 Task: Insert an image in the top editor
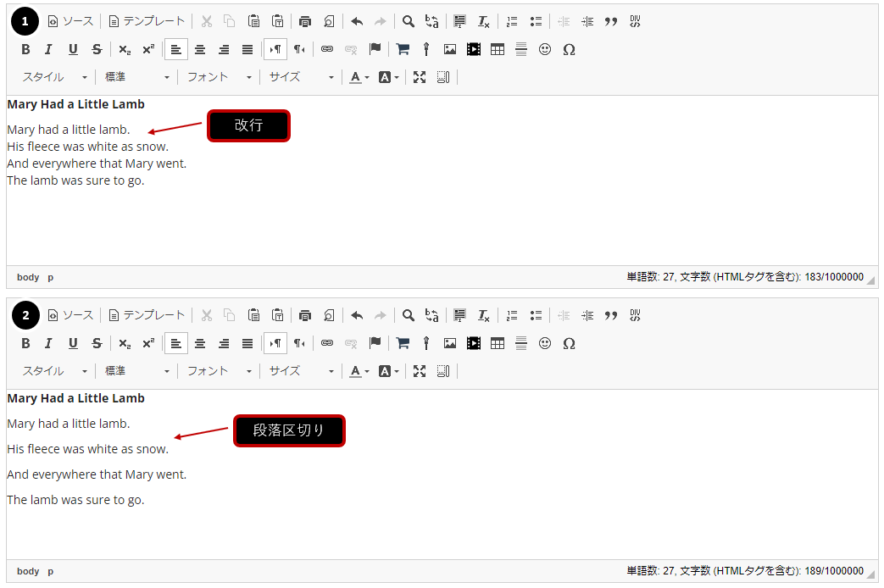click(450, 49)
